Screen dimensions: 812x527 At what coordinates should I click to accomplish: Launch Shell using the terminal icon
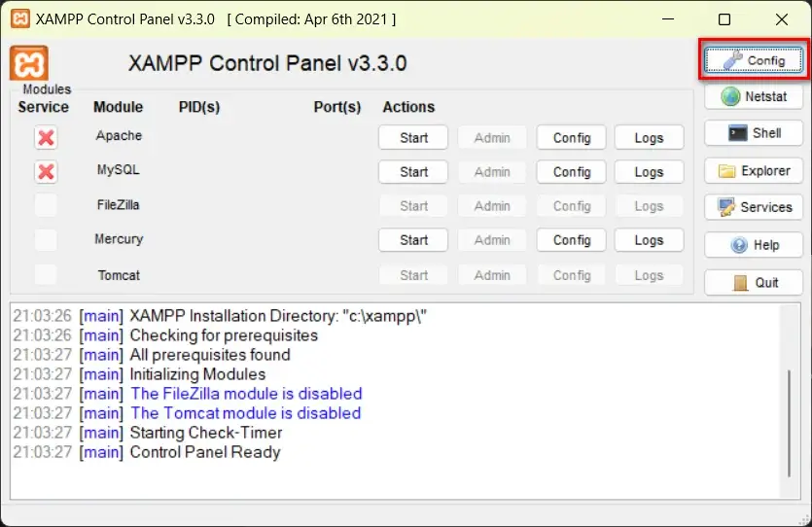pyautogui.click(x=754, y=133)
